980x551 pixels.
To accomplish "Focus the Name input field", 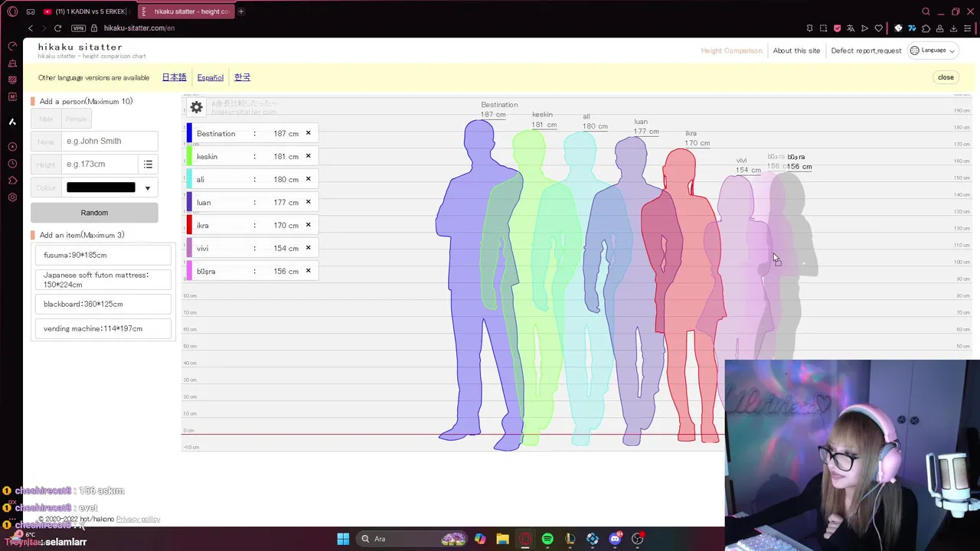I will tap(109, 141).
